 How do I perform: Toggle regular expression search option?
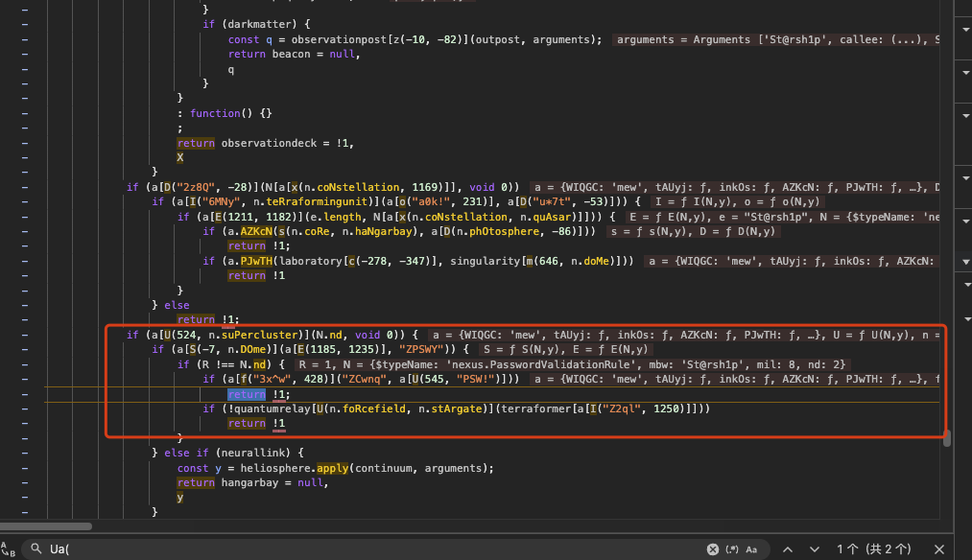tap(732, 549)
